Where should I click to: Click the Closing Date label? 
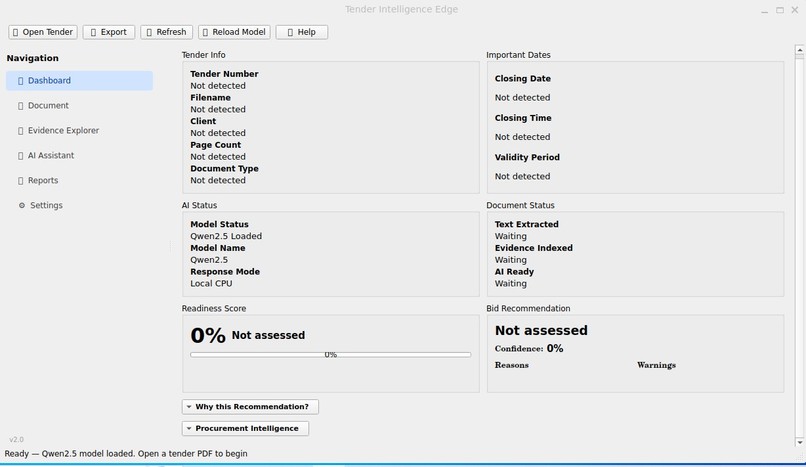tap(523, 79)
